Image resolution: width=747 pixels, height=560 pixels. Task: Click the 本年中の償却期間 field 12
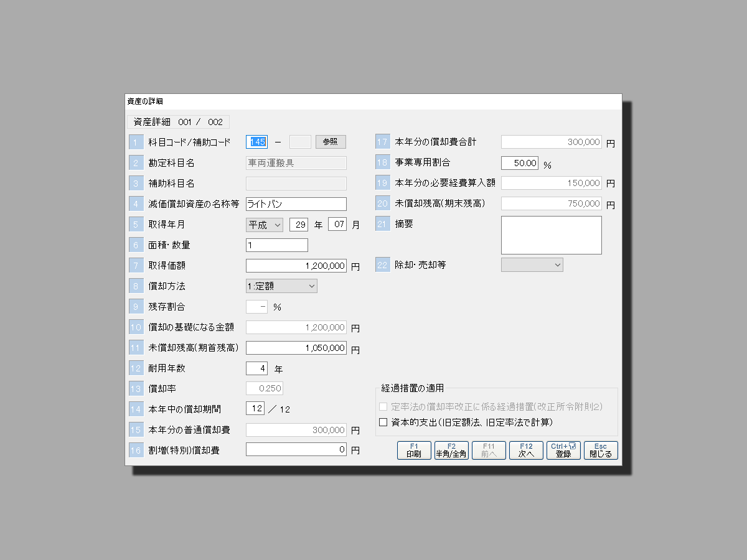pyautogui.click(x=255, y=409)
